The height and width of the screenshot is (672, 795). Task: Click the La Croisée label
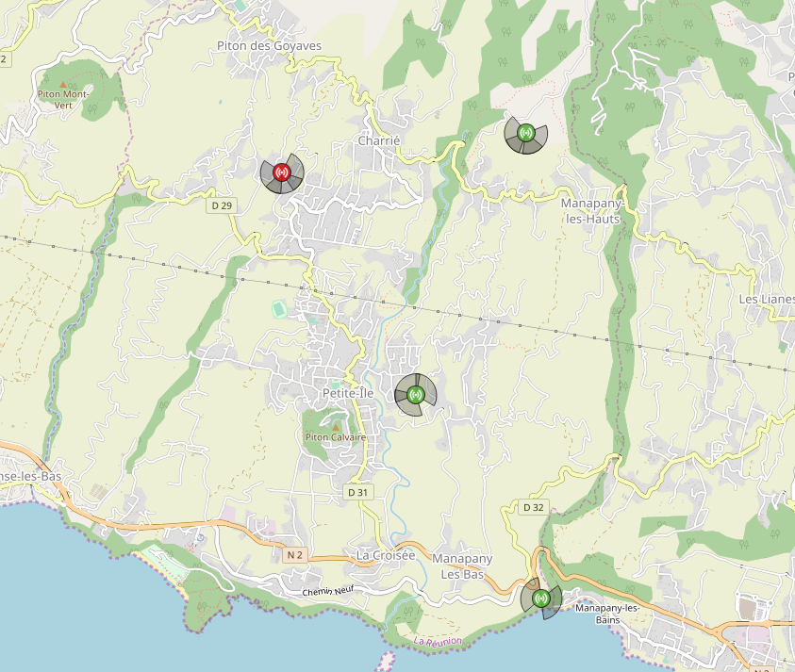[x=386, y=555]
